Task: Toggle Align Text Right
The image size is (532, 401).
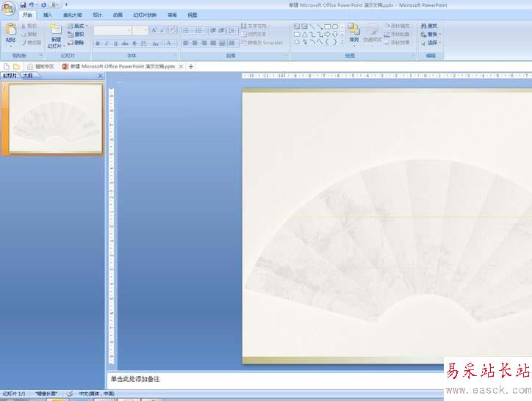Action: 204,43
